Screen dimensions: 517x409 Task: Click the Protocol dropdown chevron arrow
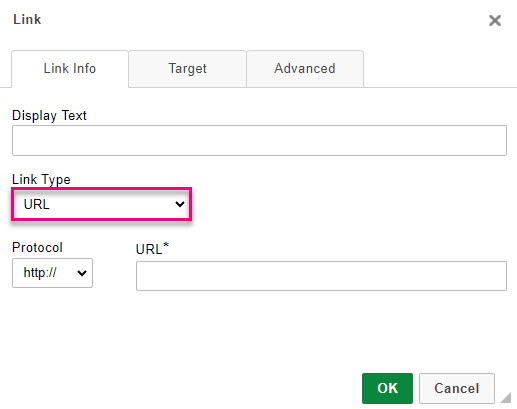pos(82,273)
